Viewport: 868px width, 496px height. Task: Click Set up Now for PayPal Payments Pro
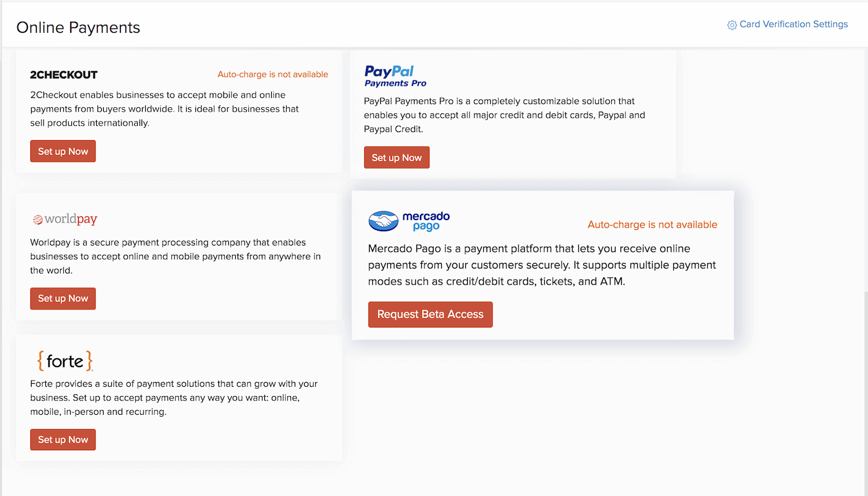(396, 157)
